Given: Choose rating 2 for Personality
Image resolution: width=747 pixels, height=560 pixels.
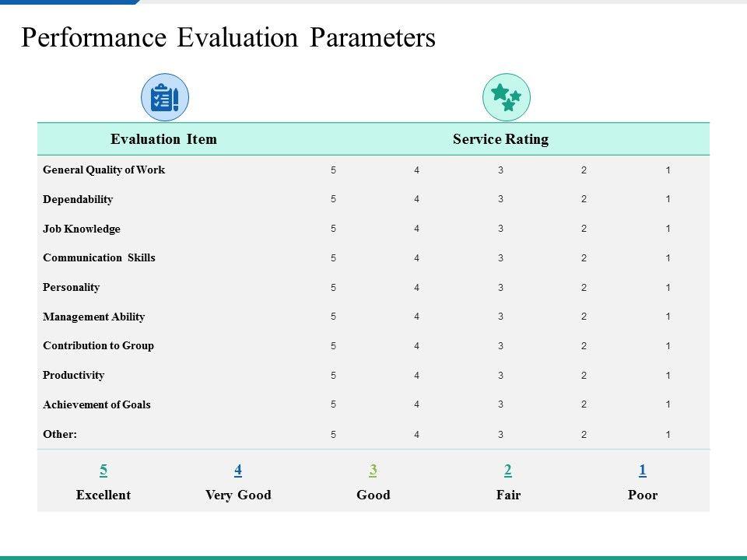Looking at the screenshot, I should (x=584, y=288).
